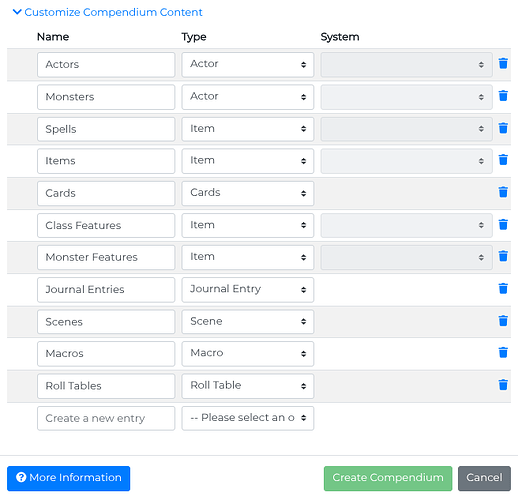Screen dimensions: 518x500
Task: Delete the Journal Entries row trash icon
Action: pos(503,288)
